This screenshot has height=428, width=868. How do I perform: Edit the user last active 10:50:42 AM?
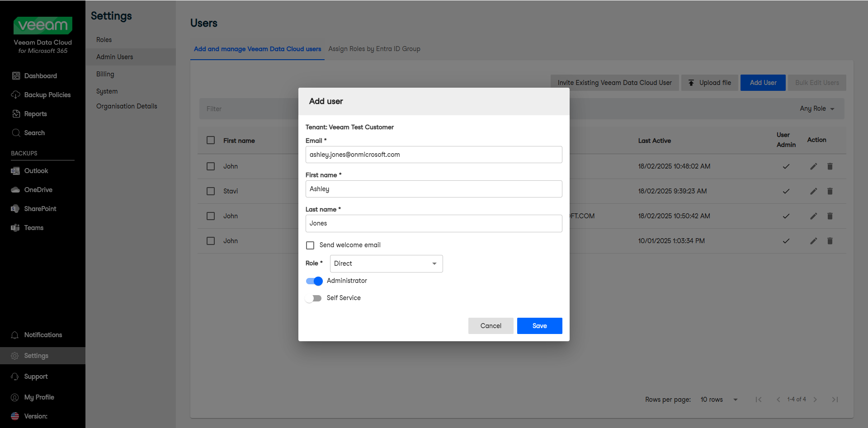point(814,216)
